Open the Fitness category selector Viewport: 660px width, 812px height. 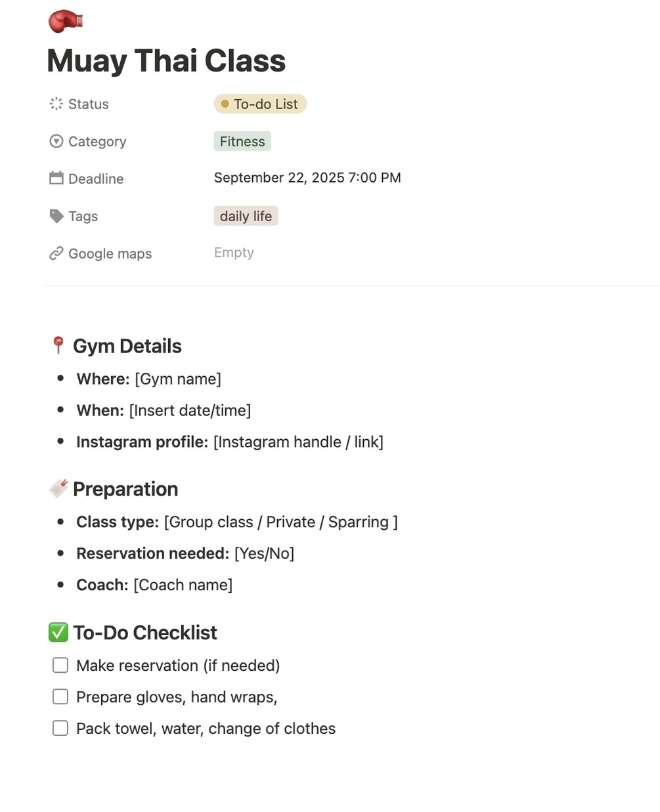coord(242,141)
